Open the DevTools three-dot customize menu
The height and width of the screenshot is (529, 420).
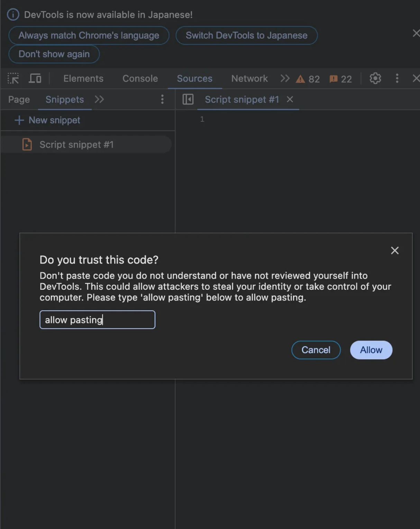(397, 78)
